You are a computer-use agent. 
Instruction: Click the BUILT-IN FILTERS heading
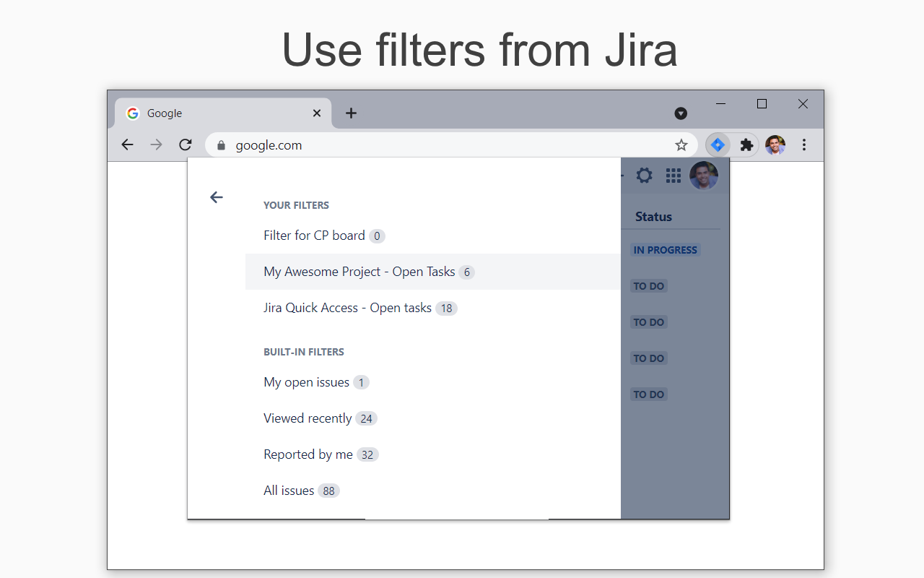pos(304,352)
